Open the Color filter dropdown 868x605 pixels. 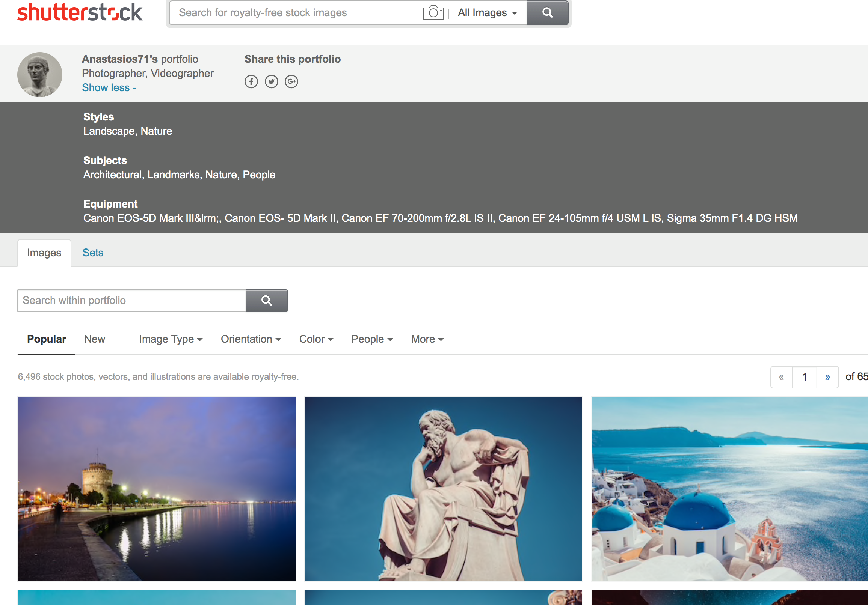[x=316, y=339]
